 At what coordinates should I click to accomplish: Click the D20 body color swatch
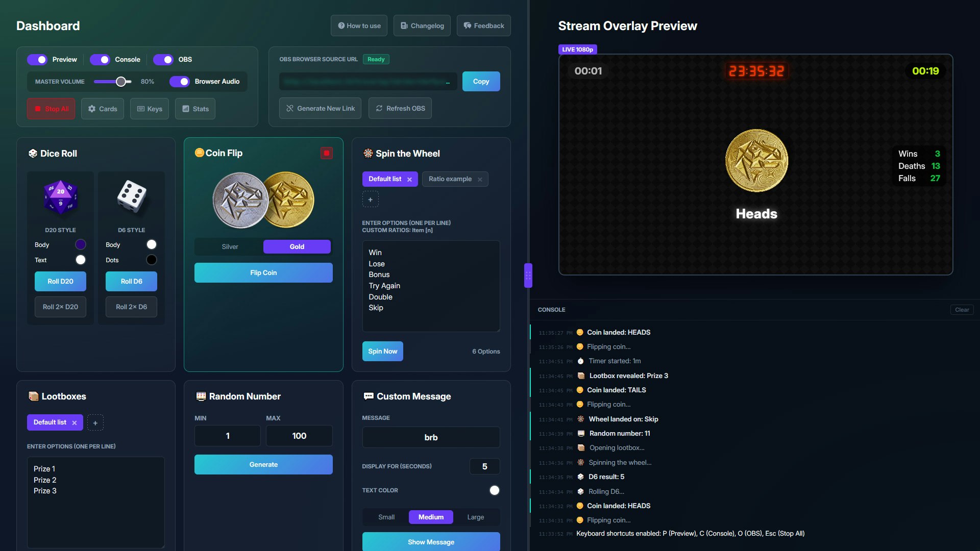[x=80, y=244]
